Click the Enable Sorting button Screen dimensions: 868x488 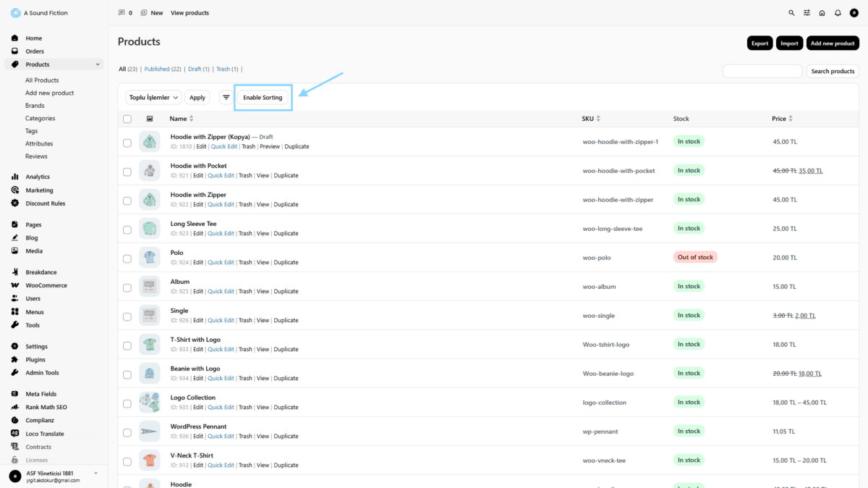point(263,97)
